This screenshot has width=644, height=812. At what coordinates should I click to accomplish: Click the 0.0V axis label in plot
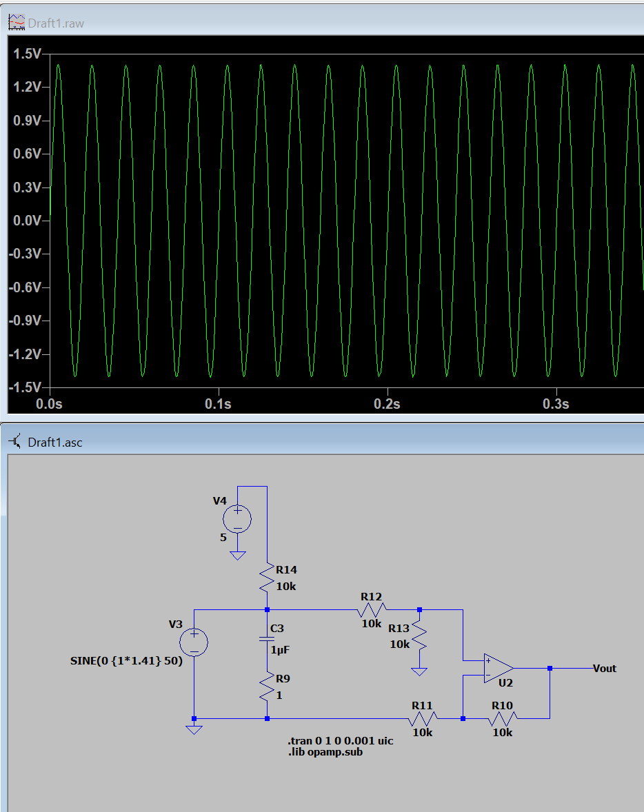point(27,221)
